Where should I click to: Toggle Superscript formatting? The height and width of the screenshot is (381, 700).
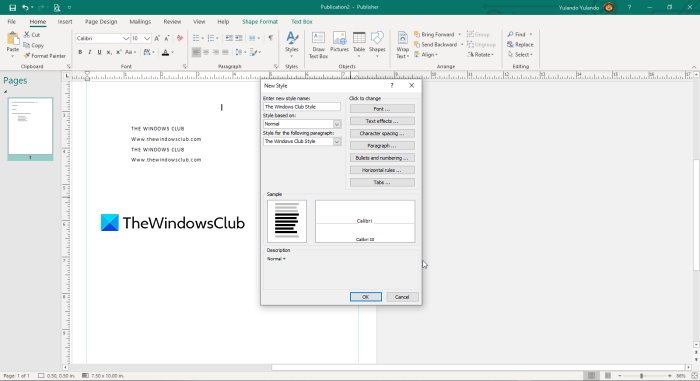click(x=119, y=52)
